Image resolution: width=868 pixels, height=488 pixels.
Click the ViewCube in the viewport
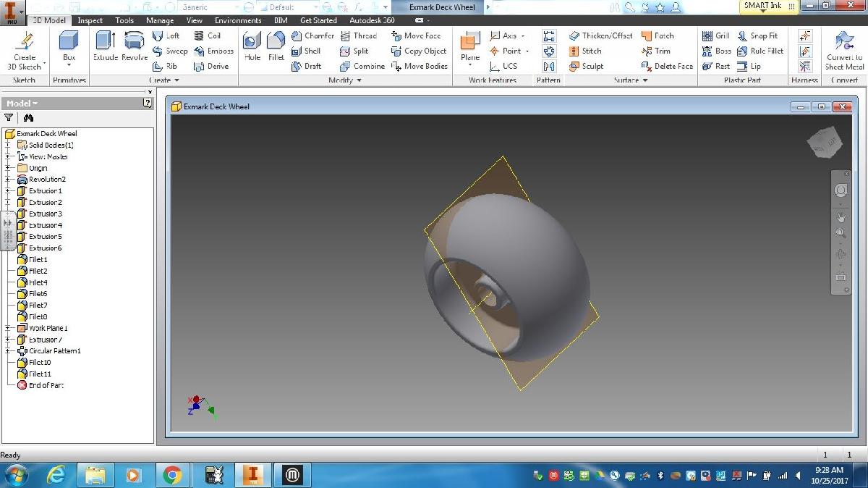[824, 143]
